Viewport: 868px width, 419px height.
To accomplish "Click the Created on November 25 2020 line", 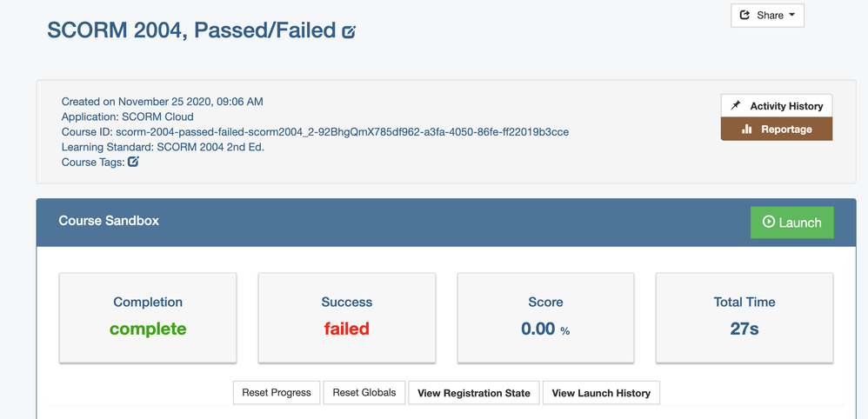I will pyautogui.click(x=162, y=102).
